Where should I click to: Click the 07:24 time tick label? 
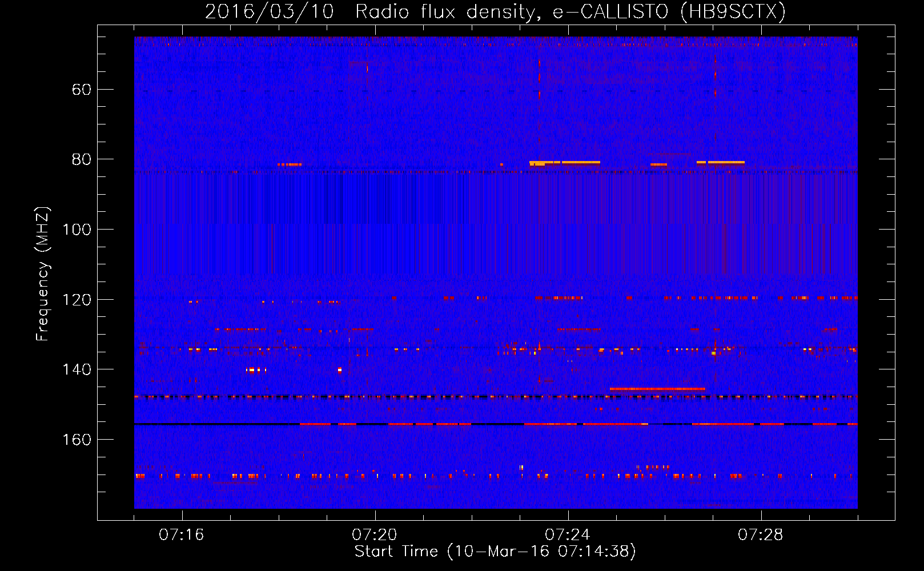(x=568, y=535)
